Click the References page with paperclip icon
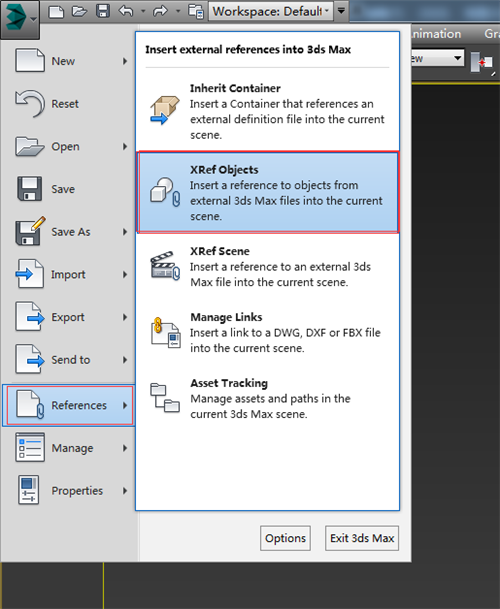 click(x=30, y=405)
